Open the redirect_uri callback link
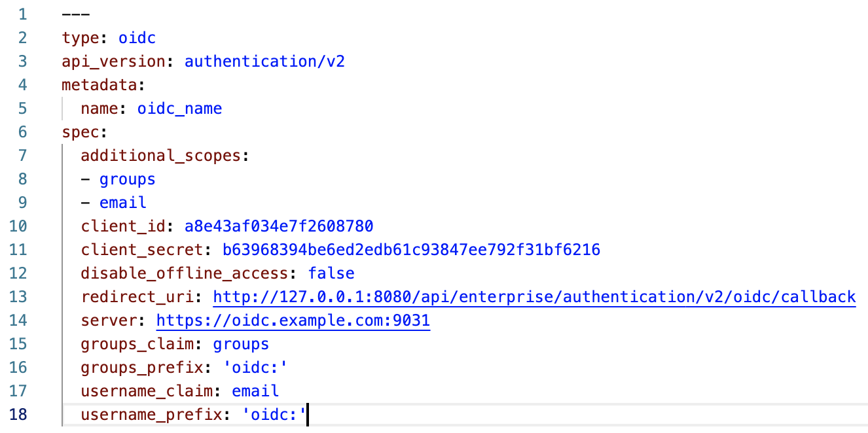The width and height of the screenshot is (868, 433). point(534,297)
